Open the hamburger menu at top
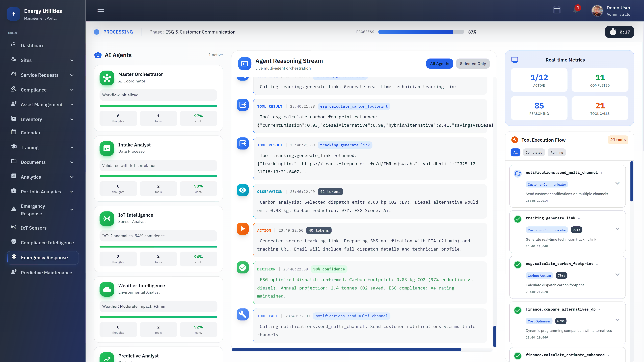This screenshot has width=644, height=362. [x=100, y=10]
